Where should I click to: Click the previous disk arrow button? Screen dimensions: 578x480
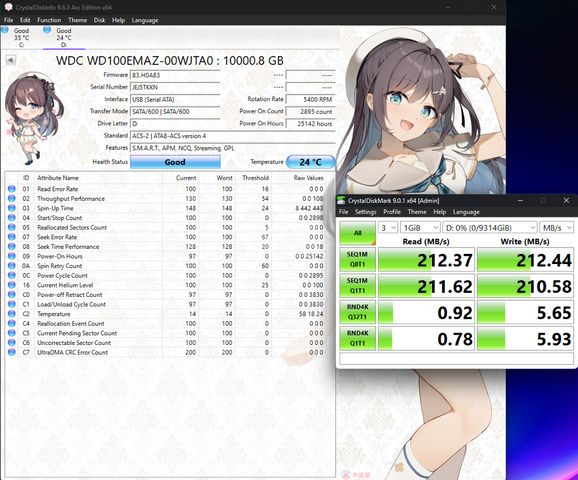11,60
